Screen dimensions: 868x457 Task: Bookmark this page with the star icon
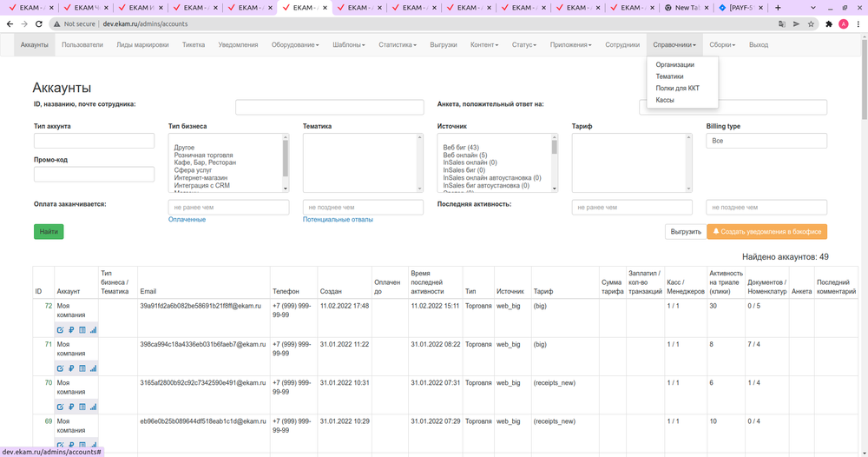(x=811, y=24)
